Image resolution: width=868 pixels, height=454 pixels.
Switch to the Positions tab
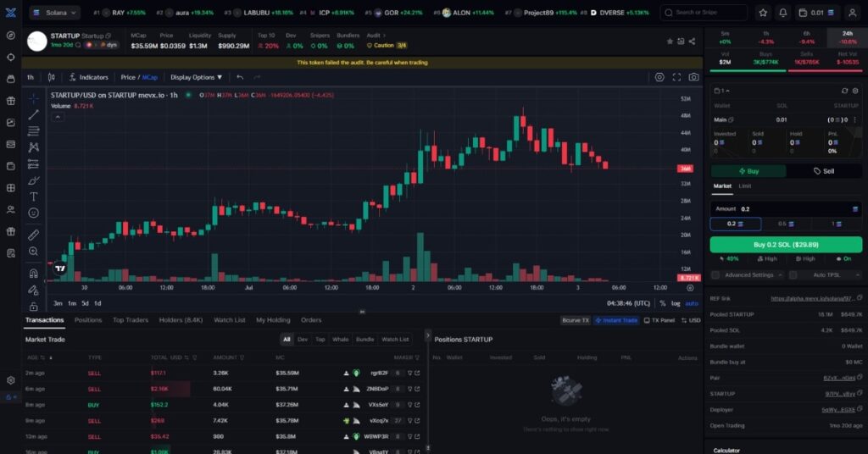(x=88, y=320)
